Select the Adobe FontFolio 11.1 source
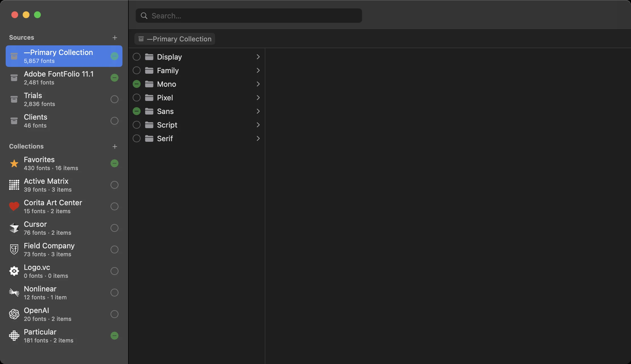Screen dimensions: 631x364 click(x=64, y=78)
